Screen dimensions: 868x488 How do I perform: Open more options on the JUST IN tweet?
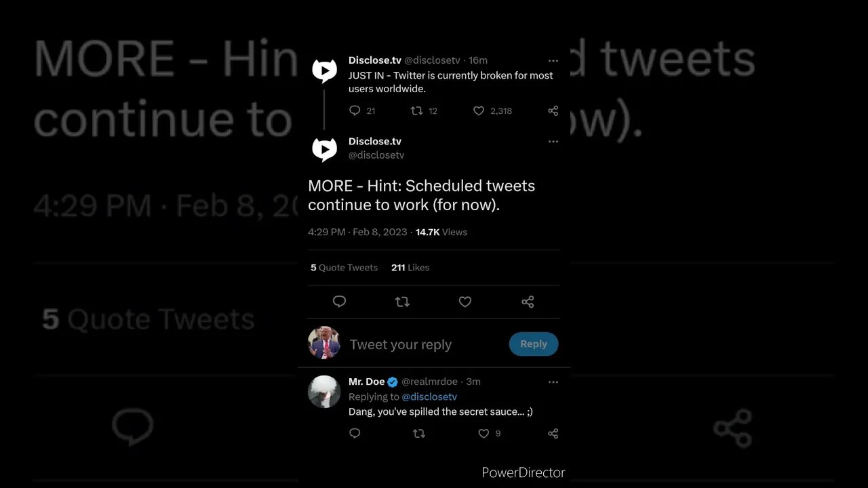[553, 60]
